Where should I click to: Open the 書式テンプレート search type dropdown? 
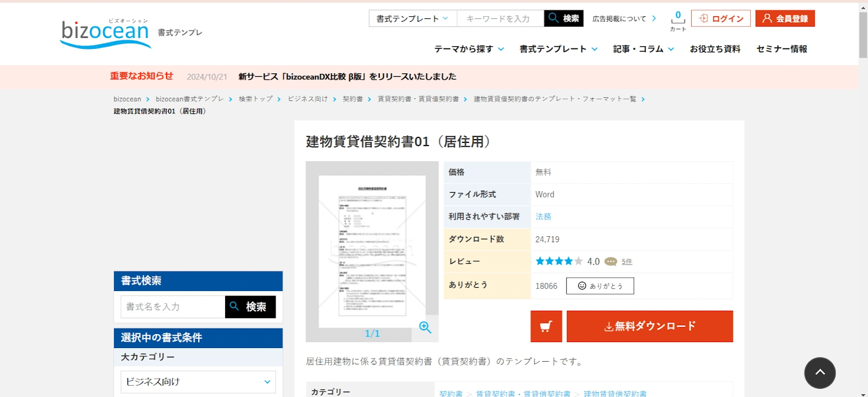[x=413, y=18]
